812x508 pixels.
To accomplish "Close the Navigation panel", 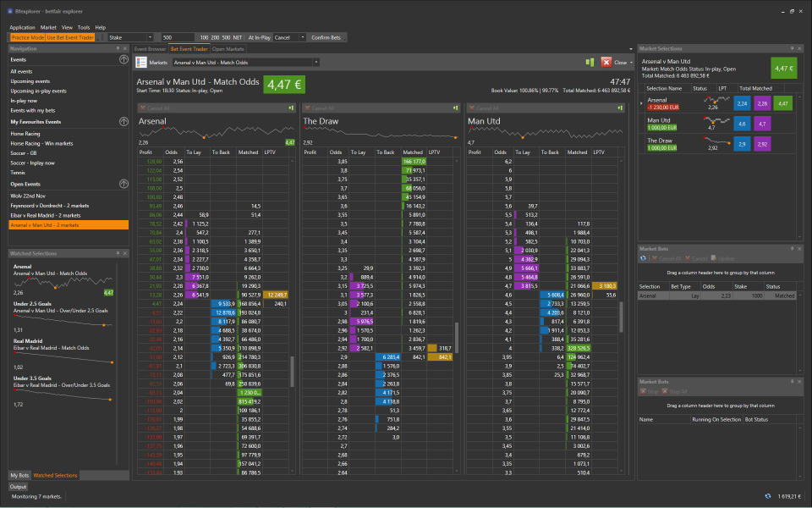I will (x=124, y=49).
